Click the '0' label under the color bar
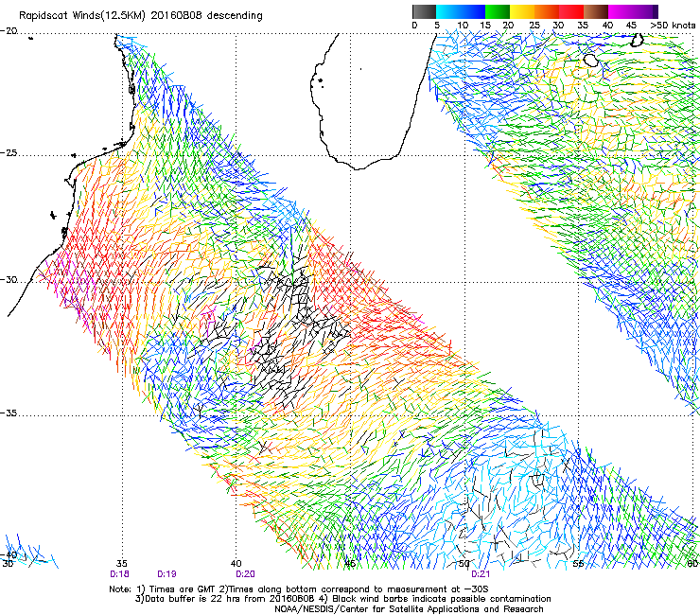The height and width of the screenshot is (615, 700). click(x=414, y=26)
